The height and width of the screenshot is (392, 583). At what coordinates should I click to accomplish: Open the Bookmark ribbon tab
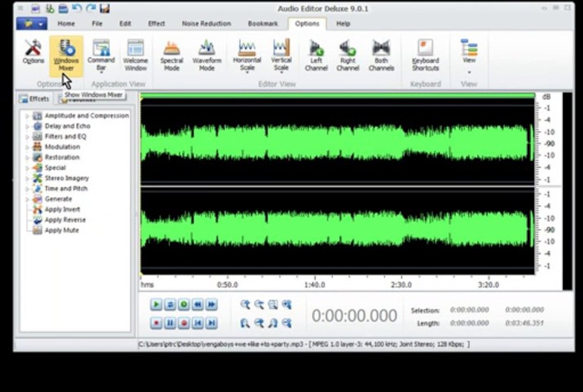263,23
